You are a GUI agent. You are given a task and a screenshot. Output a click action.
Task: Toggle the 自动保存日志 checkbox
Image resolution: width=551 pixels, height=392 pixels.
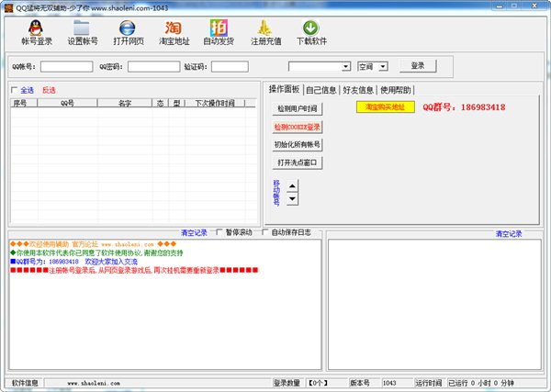click(264, 232)
